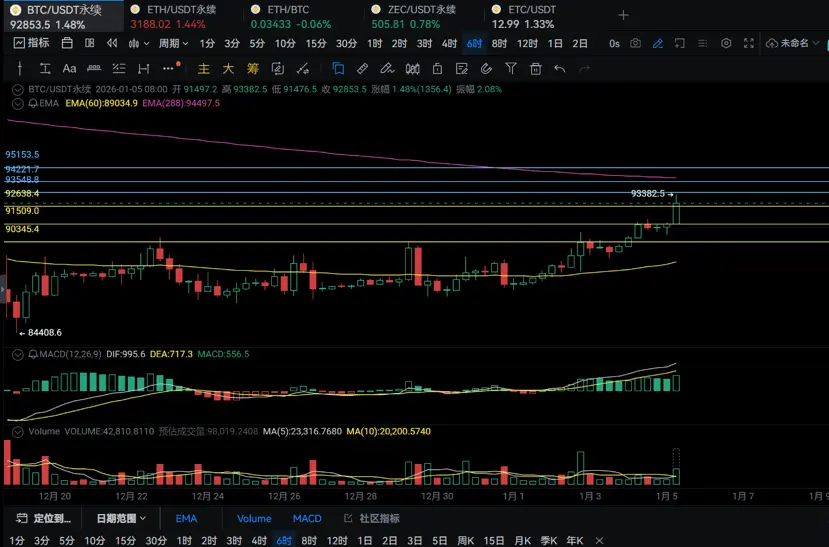Collapse the MACD panel arrow
The width and height of the screenshot is (829, 547).
click(x=17, y=355)
